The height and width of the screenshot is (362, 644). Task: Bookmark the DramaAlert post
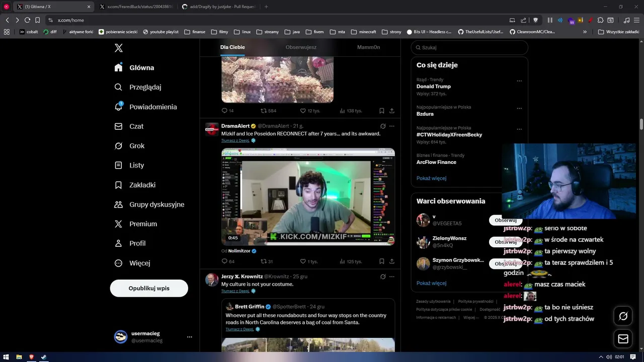tap(381, 261)
